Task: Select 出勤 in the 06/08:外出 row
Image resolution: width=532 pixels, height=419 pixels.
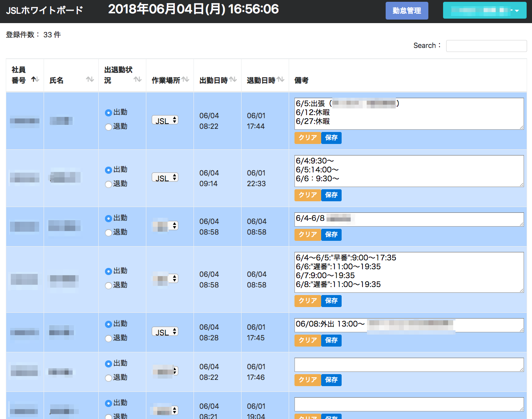Action: click(108, 324)
